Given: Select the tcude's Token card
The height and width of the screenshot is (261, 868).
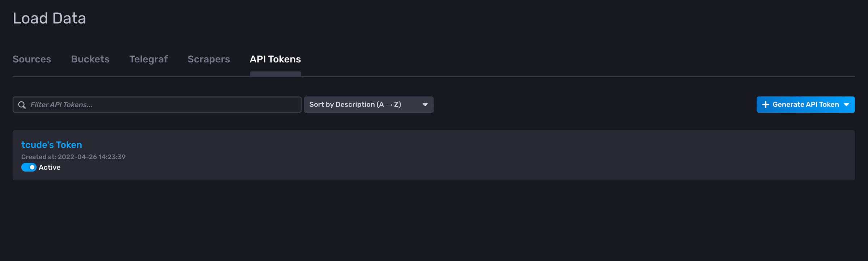Looking at the screenshot, I should point(434,155).
